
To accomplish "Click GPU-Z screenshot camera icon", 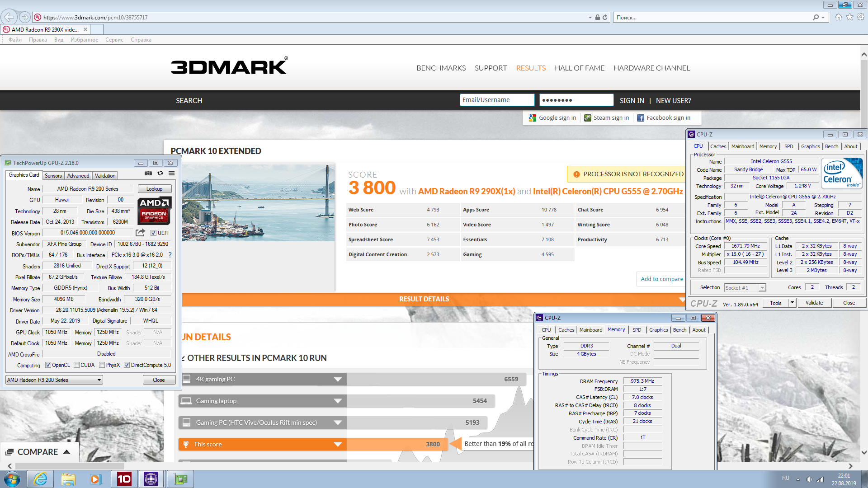I will click(x=148, y=173).
